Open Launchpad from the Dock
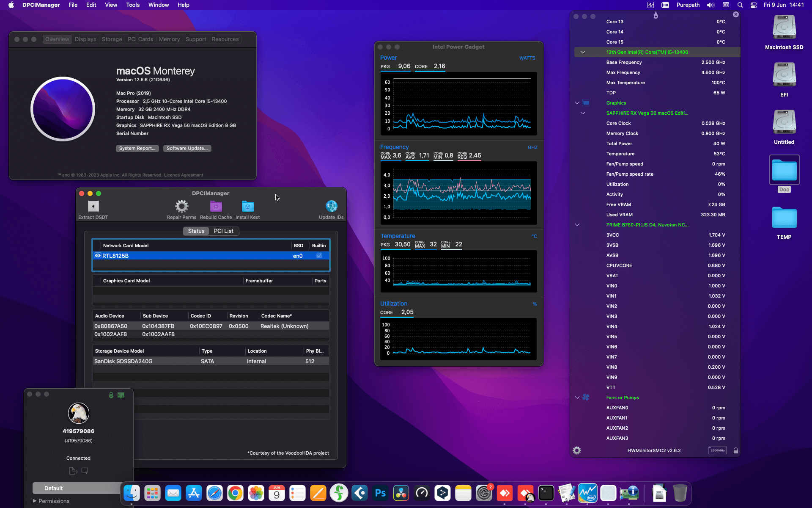 coord(152,493)
